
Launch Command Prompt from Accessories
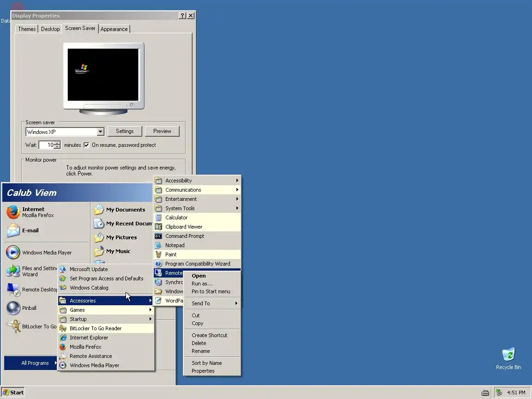(x=197, y=236)
